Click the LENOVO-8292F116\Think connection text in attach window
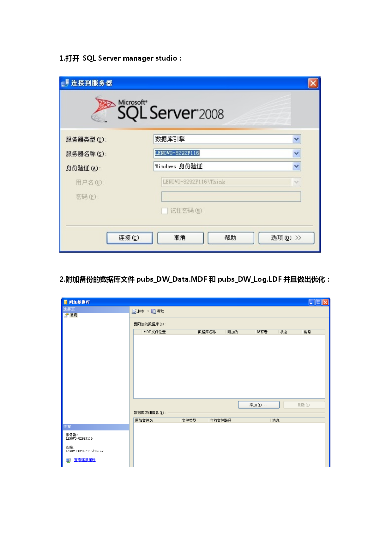392x554 pixels. tap(85, 451)
